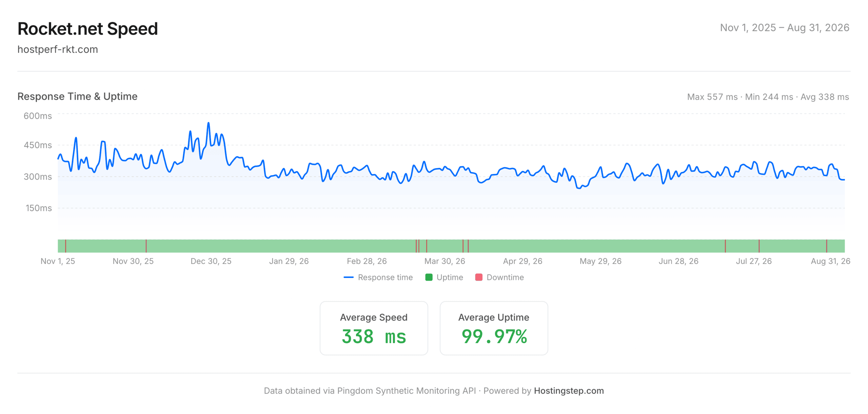
Task: Click the last downtime marker near Aug 31
Action: click(827, 246)
